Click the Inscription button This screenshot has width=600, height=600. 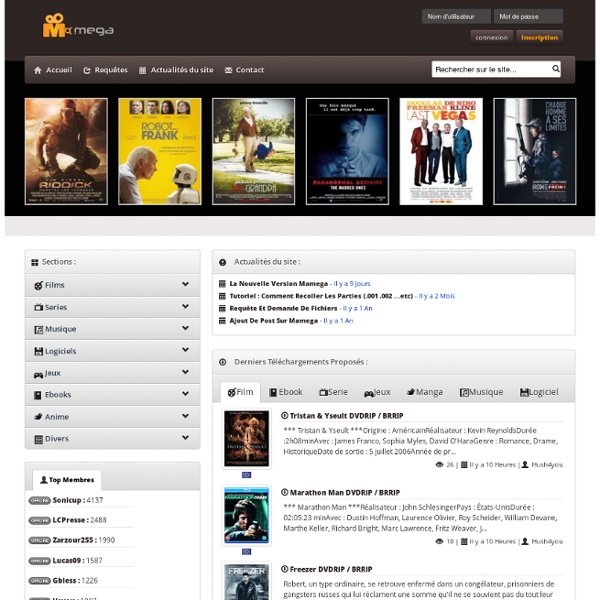540,38
